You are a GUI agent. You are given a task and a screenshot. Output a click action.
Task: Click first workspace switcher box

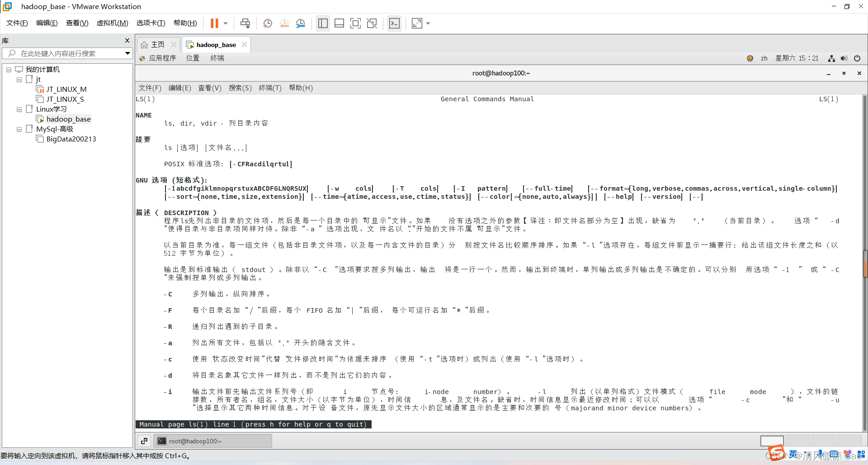point(772,441)
